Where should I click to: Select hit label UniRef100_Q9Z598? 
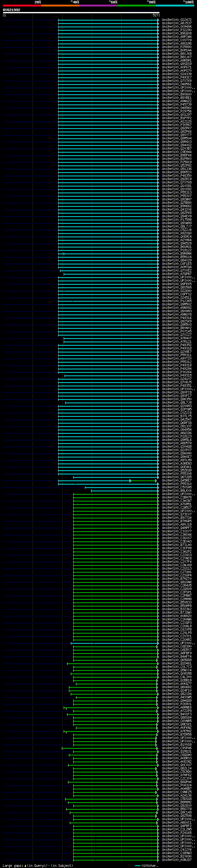(176, 816)
